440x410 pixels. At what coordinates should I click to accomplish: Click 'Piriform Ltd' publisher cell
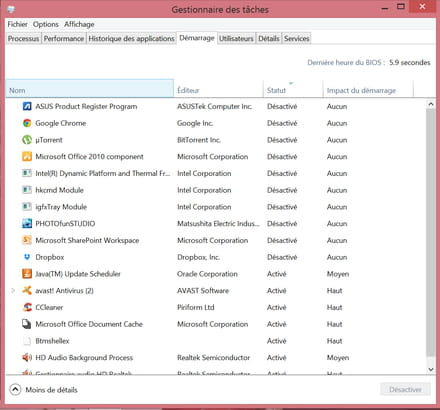coord(196,307)
